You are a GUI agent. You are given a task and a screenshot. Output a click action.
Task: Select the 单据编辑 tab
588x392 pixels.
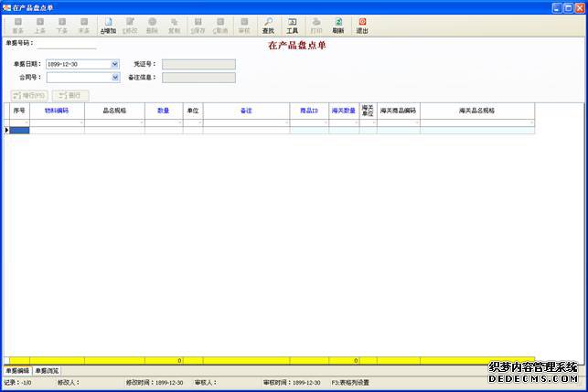coord(16,371)
